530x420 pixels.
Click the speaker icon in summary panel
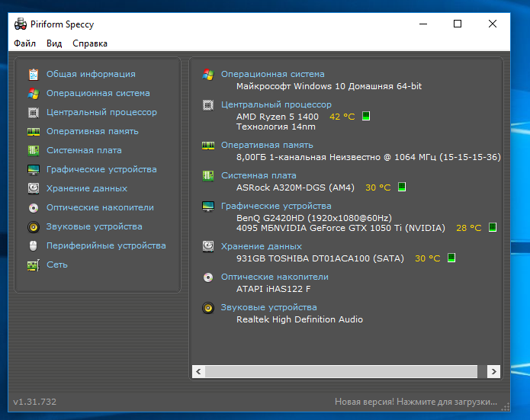tap(208, 308)
